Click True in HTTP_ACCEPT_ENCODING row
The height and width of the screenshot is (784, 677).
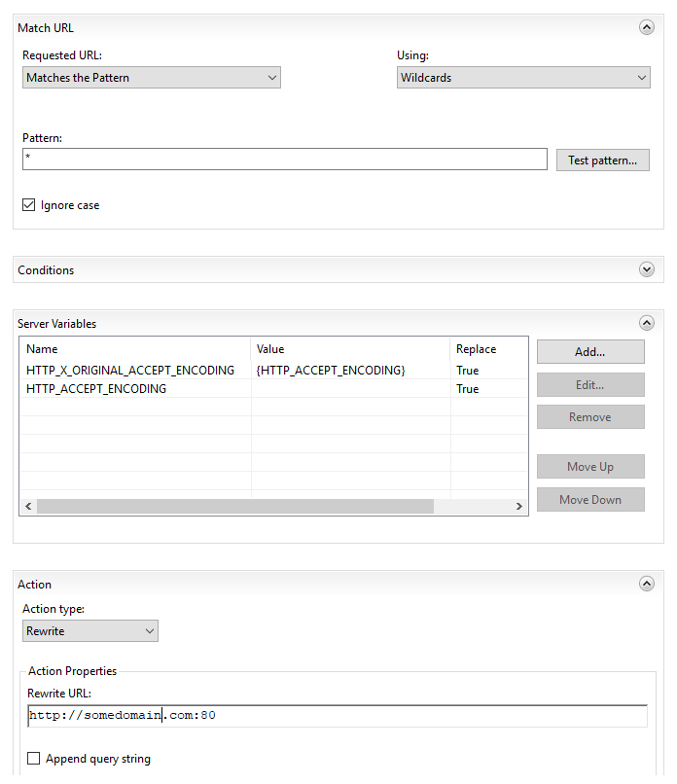tap(468, 389)
